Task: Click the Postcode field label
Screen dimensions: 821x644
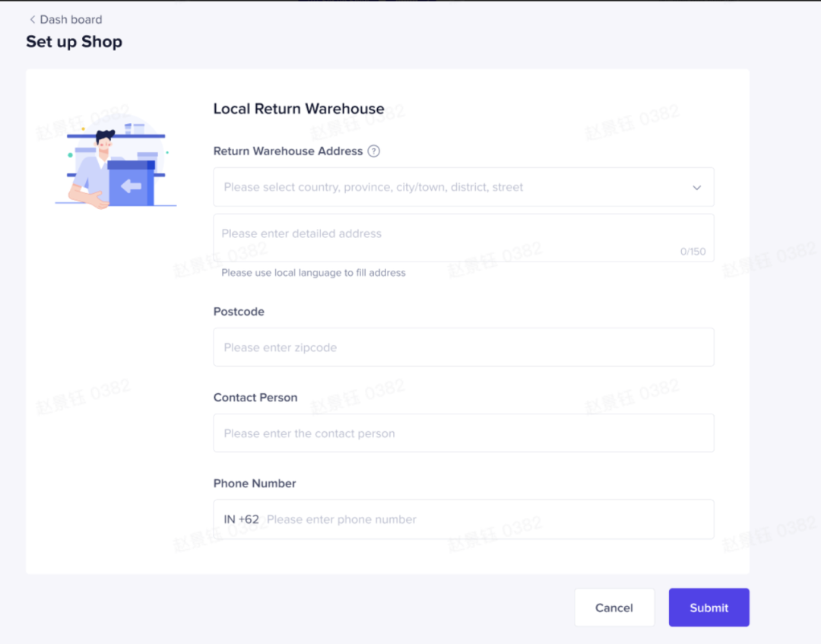Action: 239,312
